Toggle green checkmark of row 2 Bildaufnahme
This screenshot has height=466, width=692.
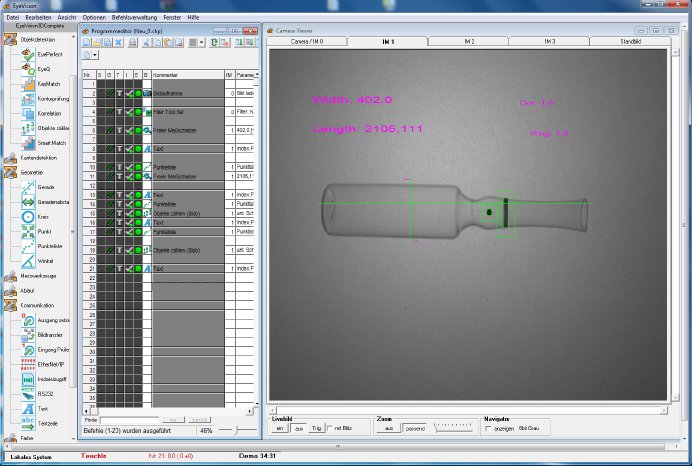point(129,94)
